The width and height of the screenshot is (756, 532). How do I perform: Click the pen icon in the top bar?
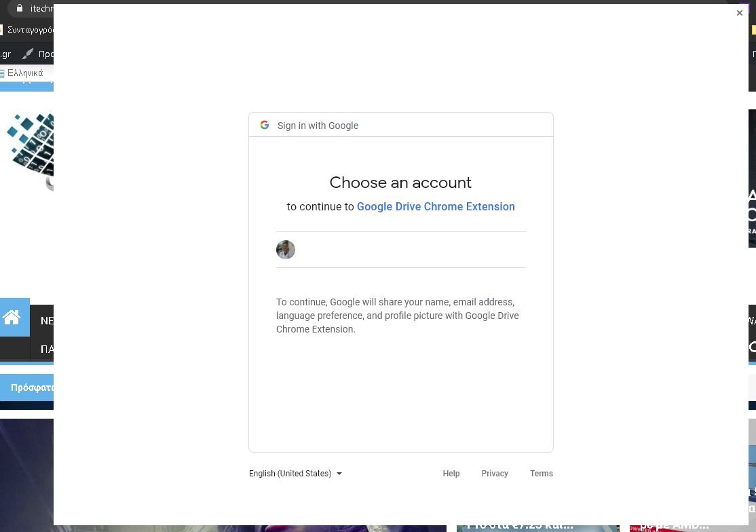tap(28, 54)
